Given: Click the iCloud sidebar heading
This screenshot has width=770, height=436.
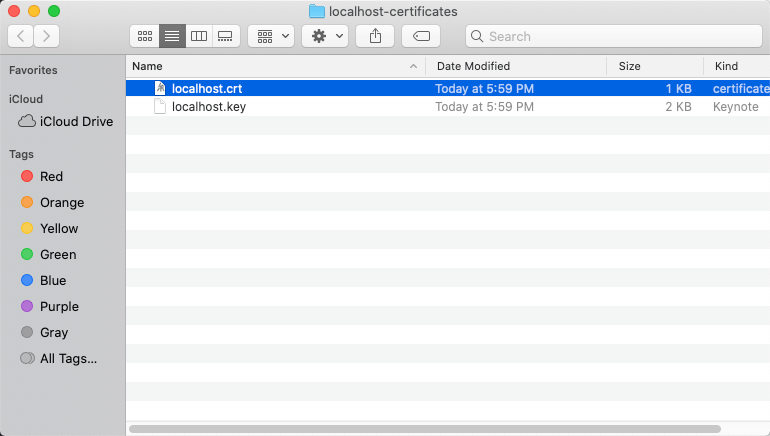Looking at the screenshot, I should 26,99.
